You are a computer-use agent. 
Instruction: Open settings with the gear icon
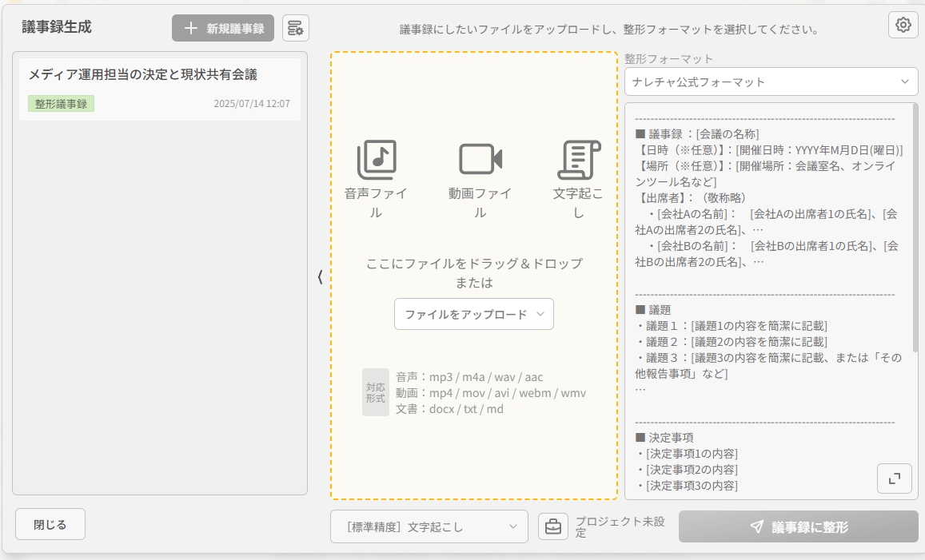[x=903, y=25]
